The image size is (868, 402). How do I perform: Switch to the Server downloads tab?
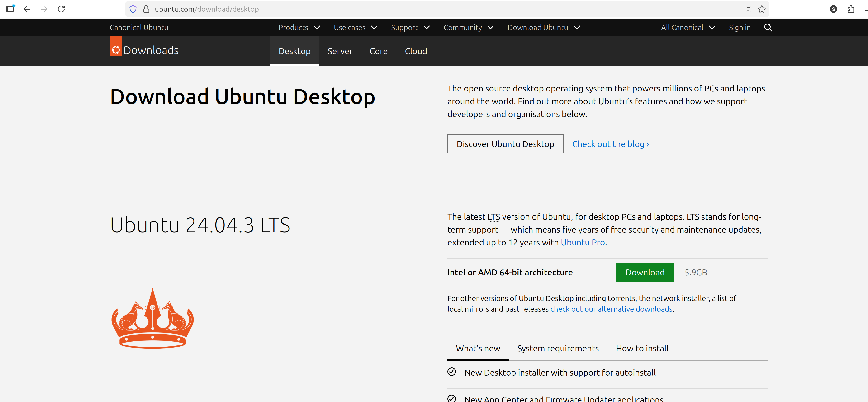click(x=340, y=51)
